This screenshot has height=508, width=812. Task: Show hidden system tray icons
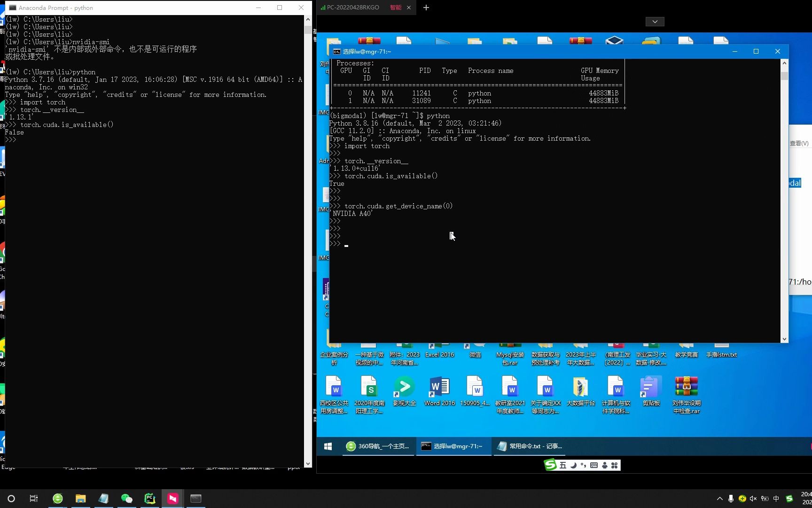(x=719, y=499)
